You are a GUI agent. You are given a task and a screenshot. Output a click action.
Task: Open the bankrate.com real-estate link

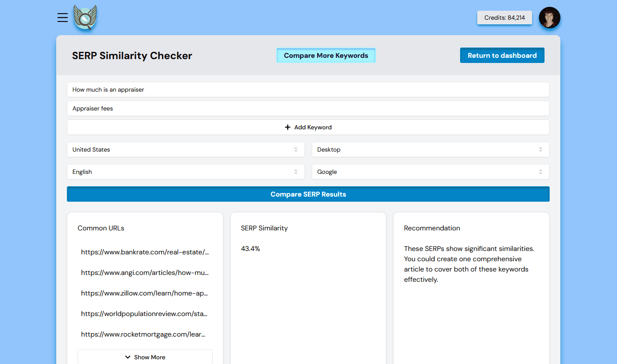pos(145,252)
